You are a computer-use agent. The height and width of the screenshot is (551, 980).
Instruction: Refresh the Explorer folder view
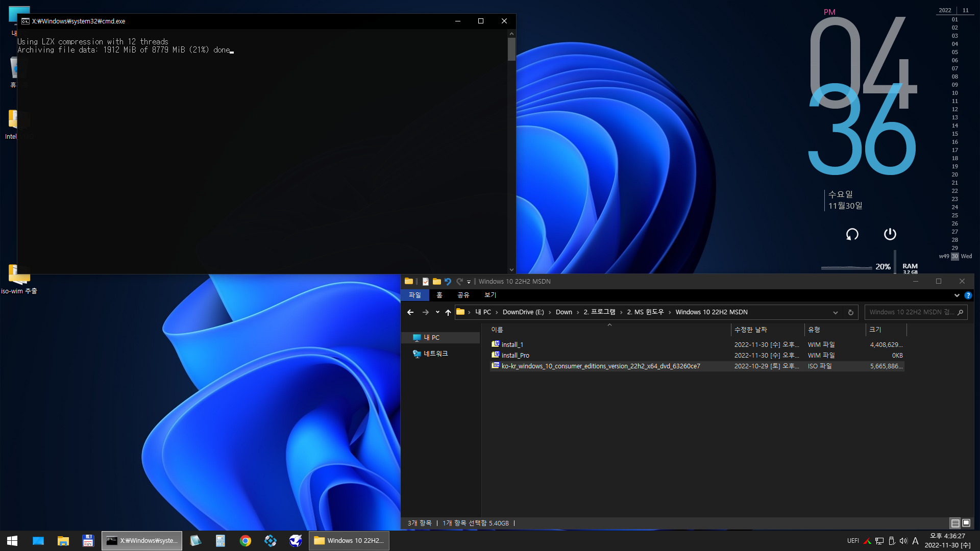point(851,312)
